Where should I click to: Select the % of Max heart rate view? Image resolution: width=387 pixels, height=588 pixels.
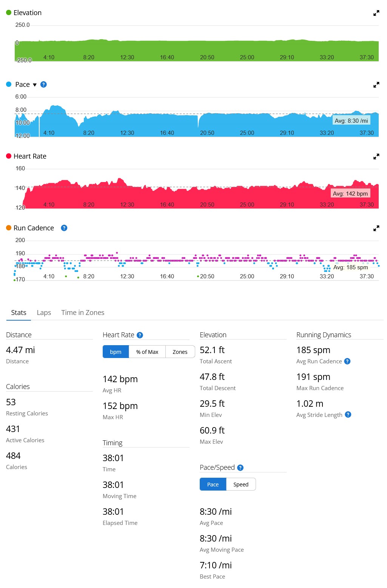pyautogui.click(x=147, y=352)
